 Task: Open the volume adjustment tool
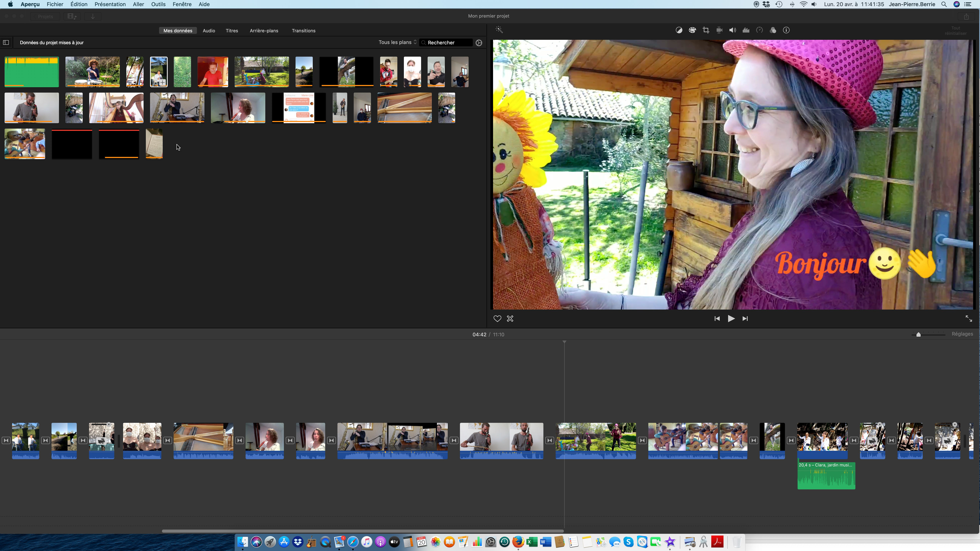[x=732, y=30]
